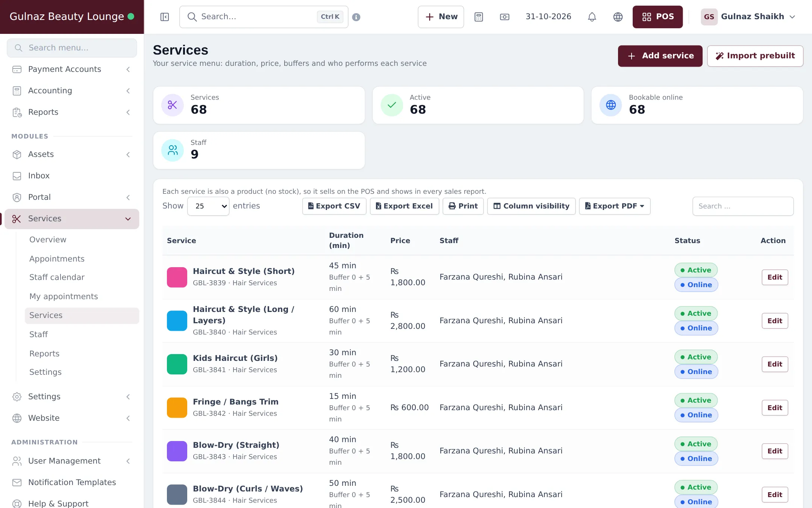Click the Active checkmark stat icon
This screenshot has height=508, width=812.
(392, 105)
